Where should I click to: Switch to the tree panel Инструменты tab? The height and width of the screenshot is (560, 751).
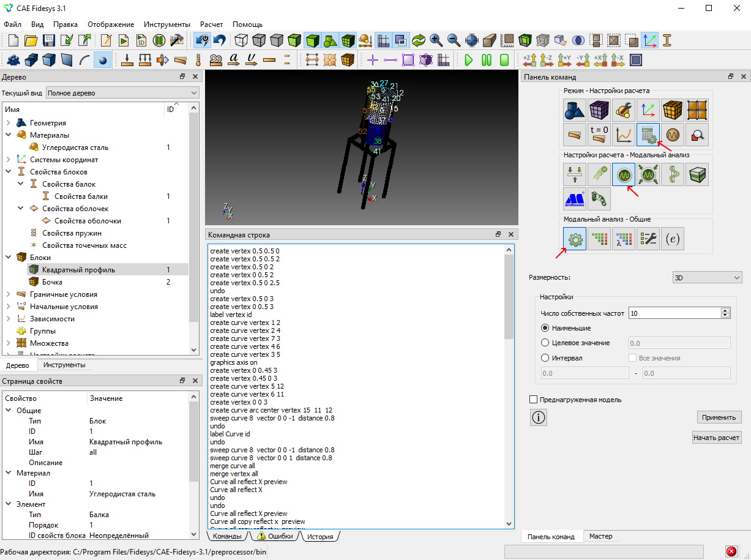pyautogui.click(x=64, y=365)
